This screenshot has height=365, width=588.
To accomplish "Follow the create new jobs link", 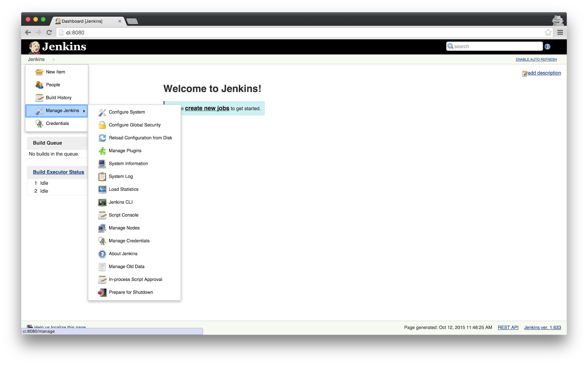I will pyautogui.click(x=207, y=108).
